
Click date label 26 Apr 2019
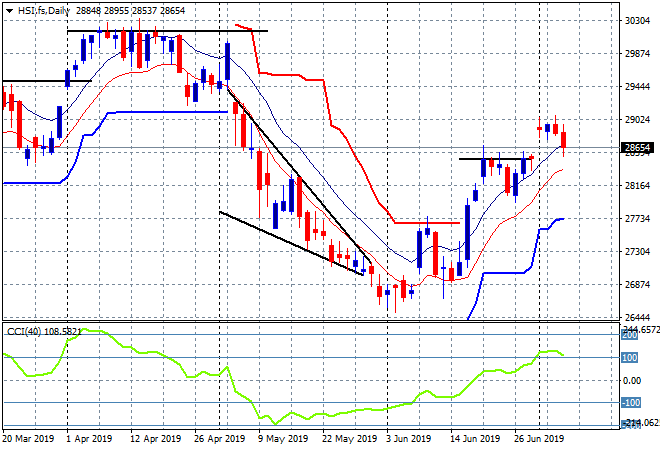pyautogui.click(x=219, y=439)
